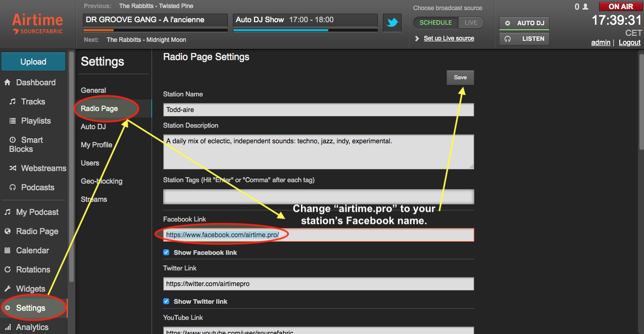Click the Calendar grid icon
Viewport: 644px width, 334px height.
(x=7, y=250)
